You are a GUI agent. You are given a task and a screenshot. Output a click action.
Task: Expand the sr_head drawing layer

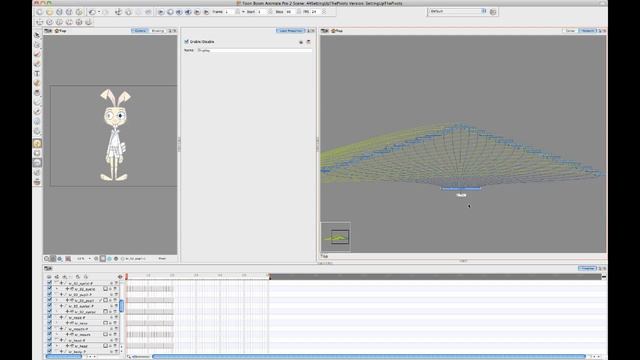click(x=57, y=346)
